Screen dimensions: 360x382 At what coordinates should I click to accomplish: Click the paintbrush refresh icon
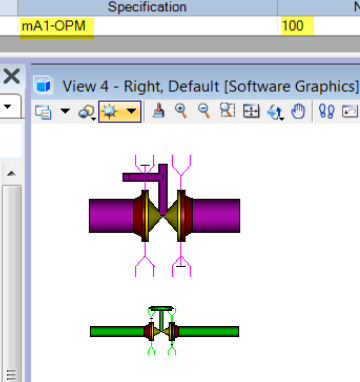[x=159, y=111]
